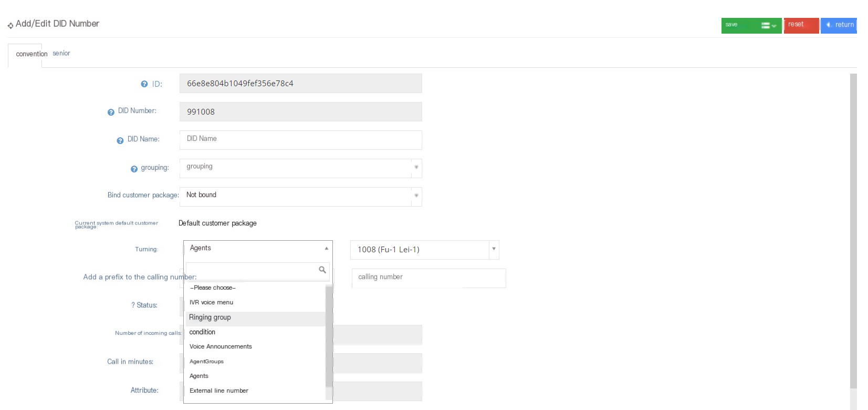This screenshot has height=410, width=868.
Task: Click the calling number input field
Action: point(428,278)
